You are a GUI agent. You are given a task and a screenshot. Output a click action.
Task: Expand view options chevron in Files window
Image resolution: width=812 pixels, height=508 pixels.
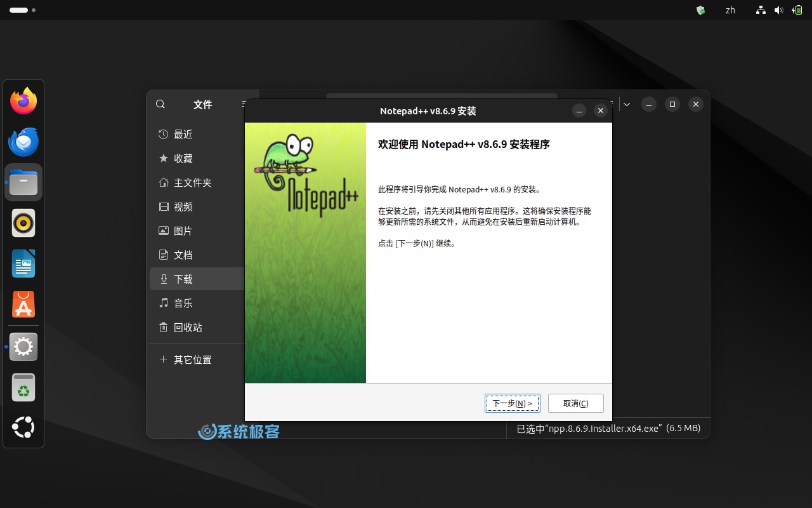[x=627, y=104]
